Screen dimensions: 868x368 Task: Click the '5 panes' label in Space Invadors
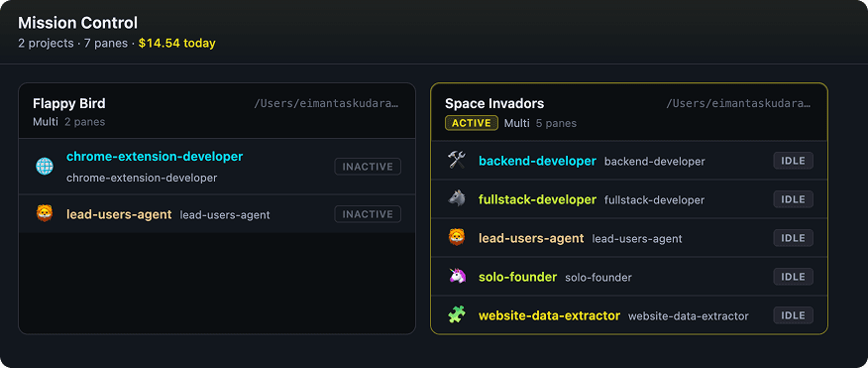coord(556,123)
